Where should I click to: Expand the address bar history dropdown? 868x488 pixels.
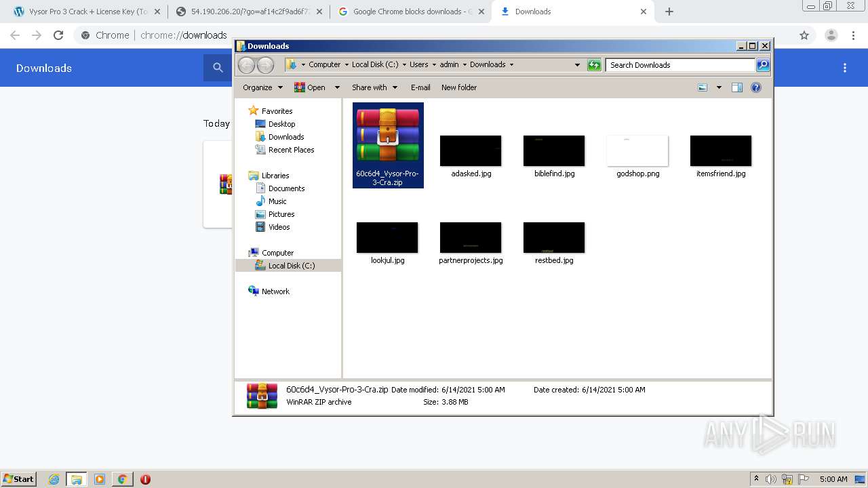coord(577,65)
